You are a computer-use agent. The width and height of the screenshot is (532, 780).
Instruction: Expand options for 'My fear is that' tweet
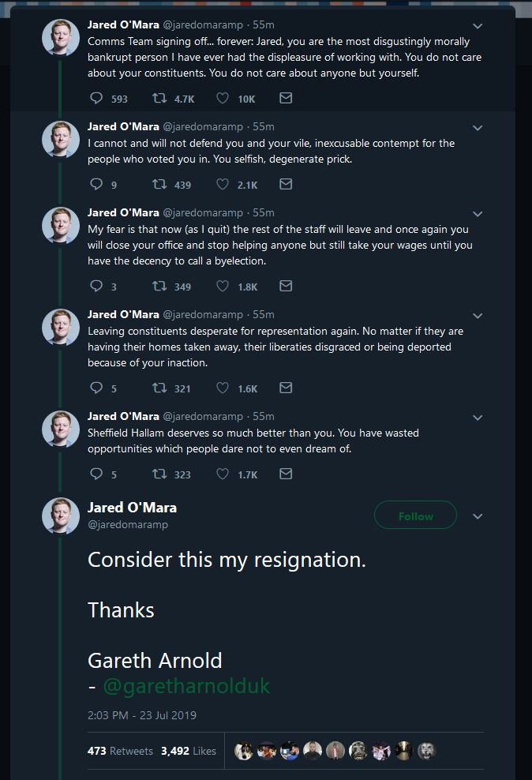[478, 214]
